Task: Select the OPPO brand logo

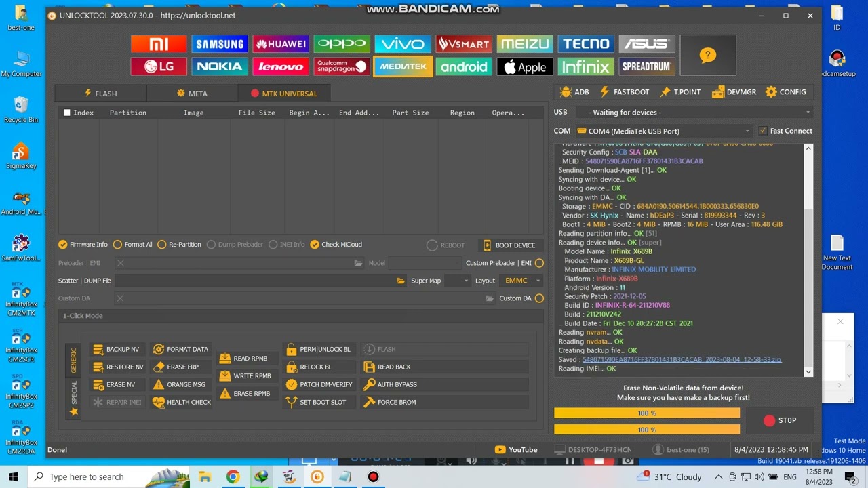Action: point(342,44)
